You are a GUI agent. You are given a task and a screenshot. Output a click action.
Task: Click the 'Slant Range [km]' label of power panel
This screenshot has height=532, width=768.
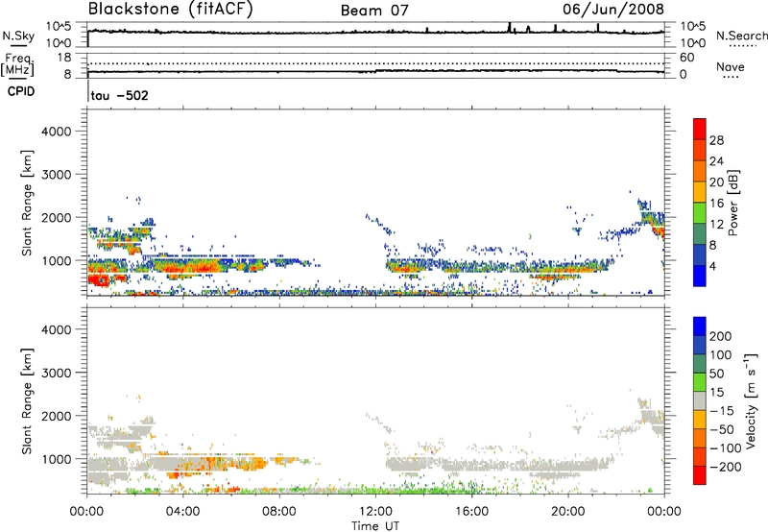27,203
